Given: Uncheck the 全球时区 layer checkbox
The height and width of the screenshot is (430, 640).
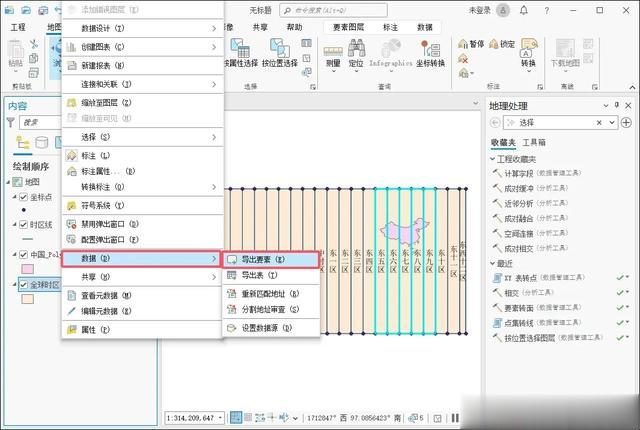Looking at the screenshot, I should [x=23, y=285].
